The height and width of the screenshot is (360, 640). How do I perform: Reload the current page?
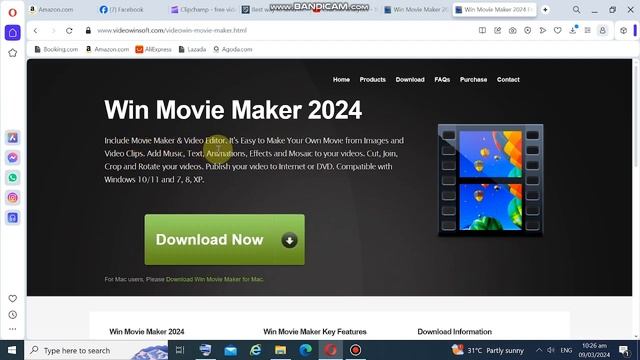(x=69, y=31)
